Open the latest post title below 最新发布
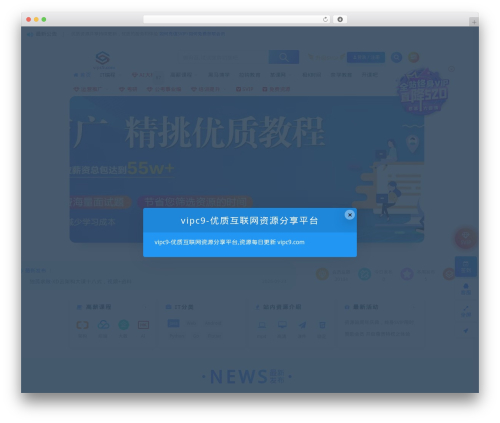Viewport: 500px width, 423px height. point(80,282)
